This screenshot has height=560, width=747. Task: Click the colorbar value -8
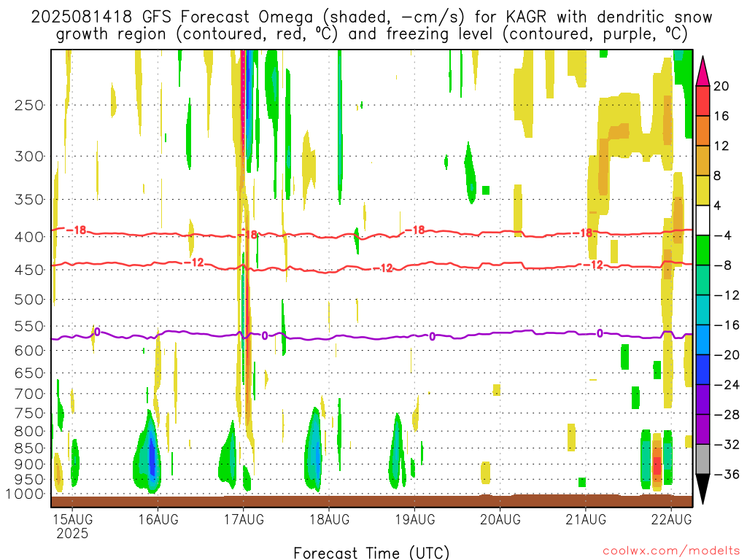tap(722, 265)
